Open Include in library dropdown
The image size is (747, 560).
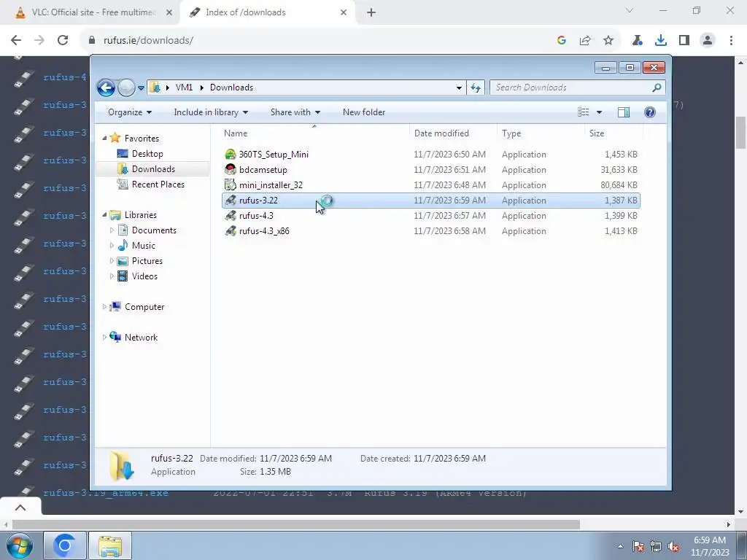[211, 112]
